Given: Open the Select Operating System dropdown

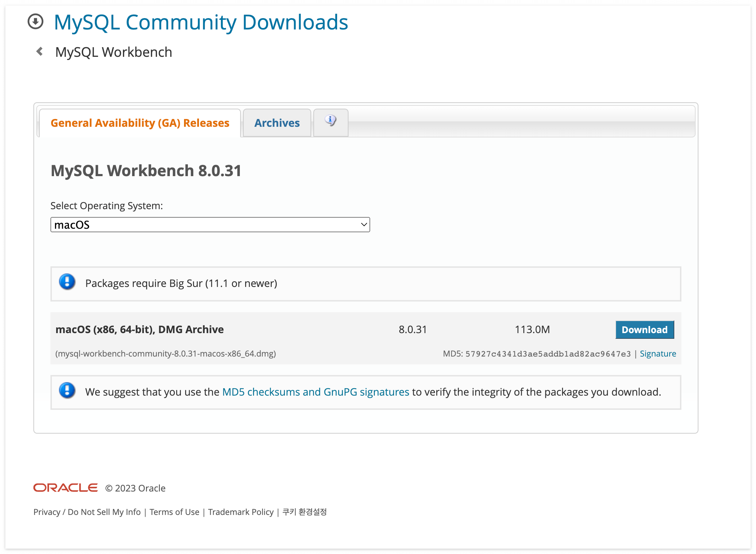Looking at the screenshot, I should coord(206,225).
